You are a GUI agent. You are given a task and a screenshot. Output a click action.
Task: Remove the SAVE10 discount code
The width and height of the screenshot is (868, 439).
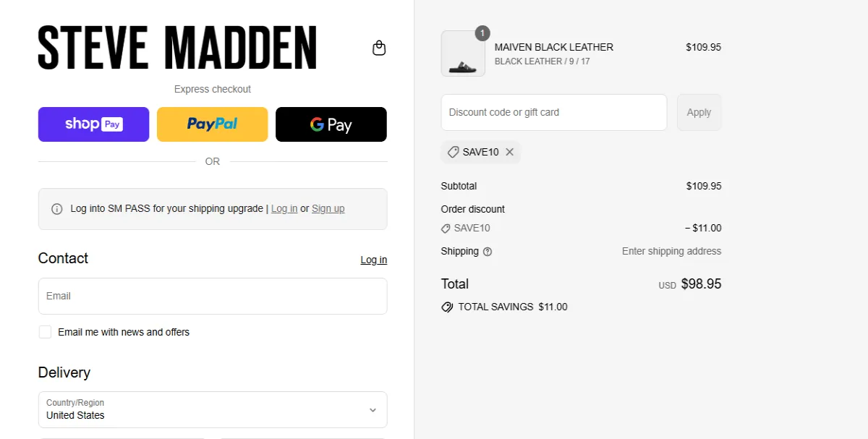point(510,152)
